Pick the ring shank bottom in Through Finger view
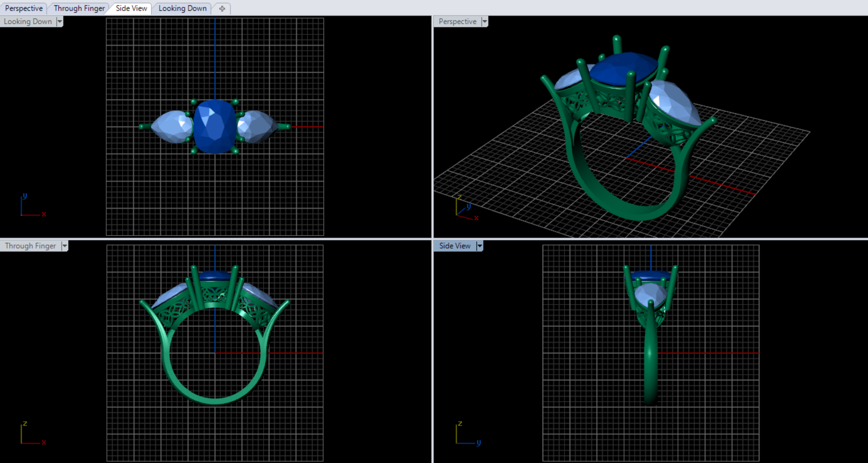 214,400
